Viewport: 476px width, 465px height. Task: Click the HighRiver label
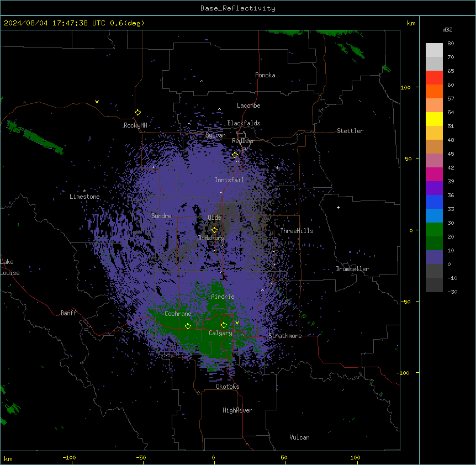(237, 410)
